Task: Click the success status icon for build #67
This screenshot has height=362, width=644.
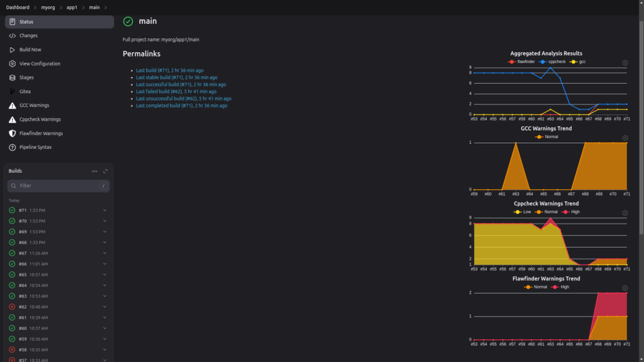Action: (12, 253)
